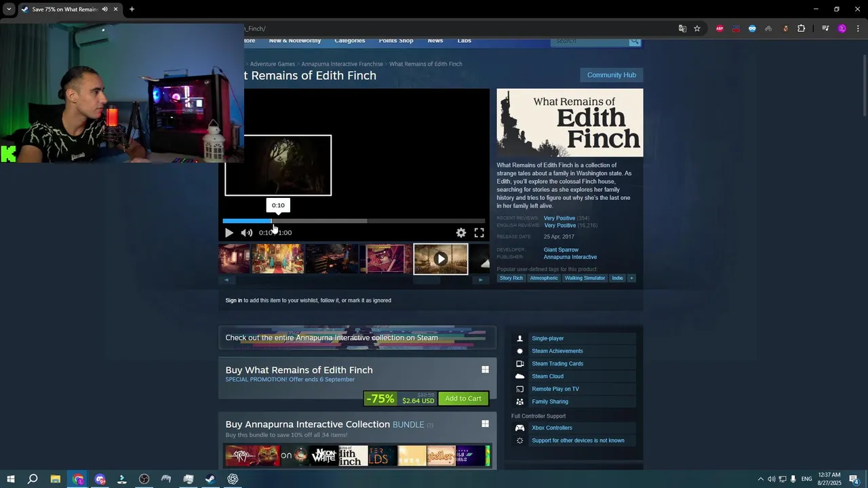Click Xbox Controllers support link
Image resolution: width=868 pixels, height=488 pixels.
[552, 428]
